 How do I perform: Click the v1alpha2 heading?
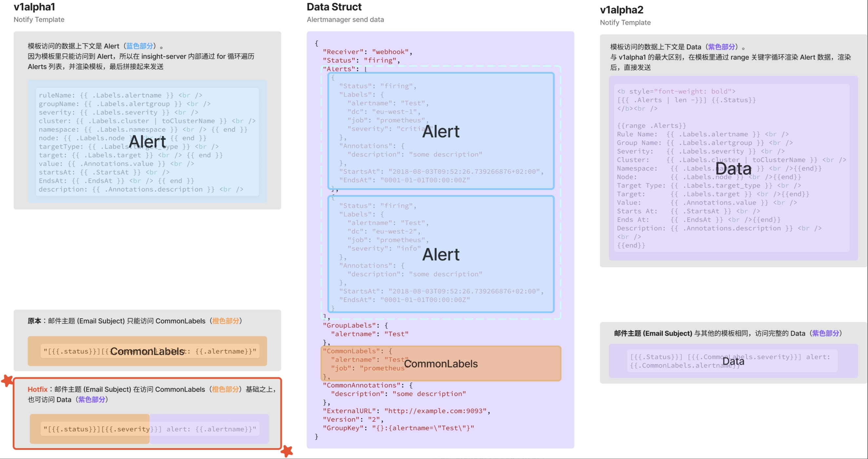click(621, 10)
